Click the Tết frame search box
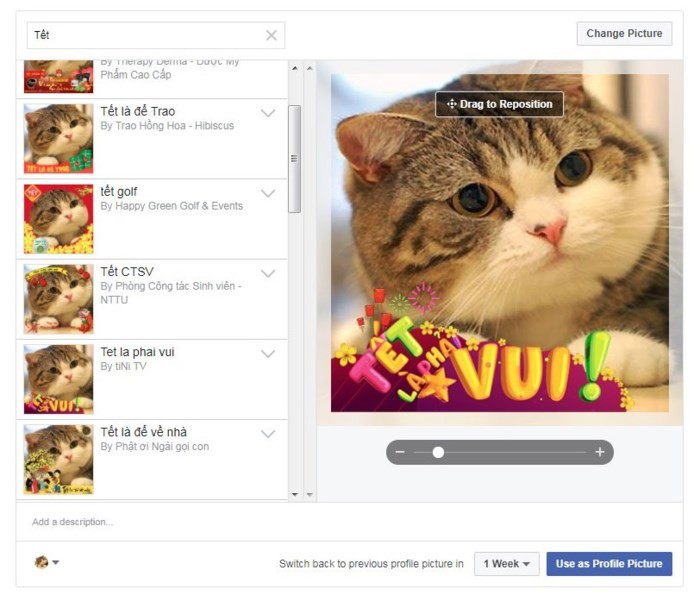The width and height of the screenshot is (700, 595). click(156, 35)
